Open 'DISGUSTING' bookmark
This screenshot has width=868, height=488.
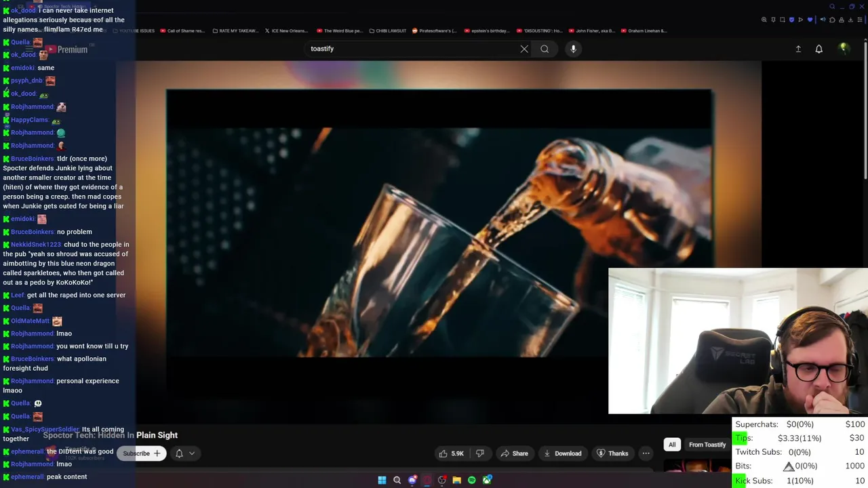(x=539, y=30)
